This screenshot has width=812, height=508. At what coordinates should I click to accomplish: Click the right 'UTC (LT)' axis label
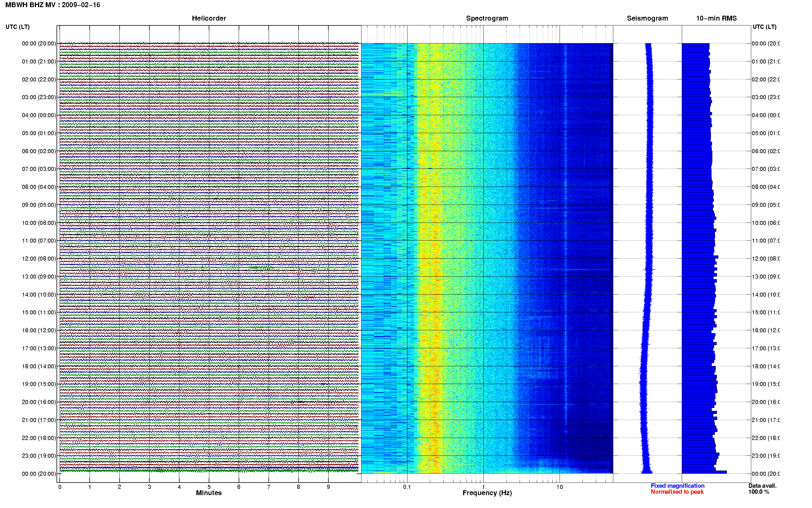coord(764,27)
